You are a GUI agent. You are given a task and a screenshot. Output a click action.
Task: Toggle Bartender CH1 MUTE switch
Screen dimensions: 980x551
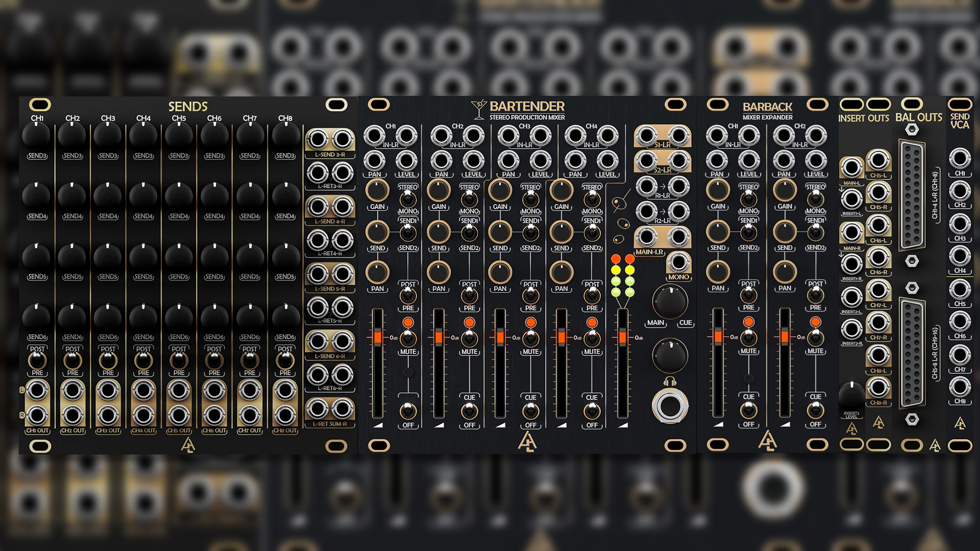tap(408, 338)
